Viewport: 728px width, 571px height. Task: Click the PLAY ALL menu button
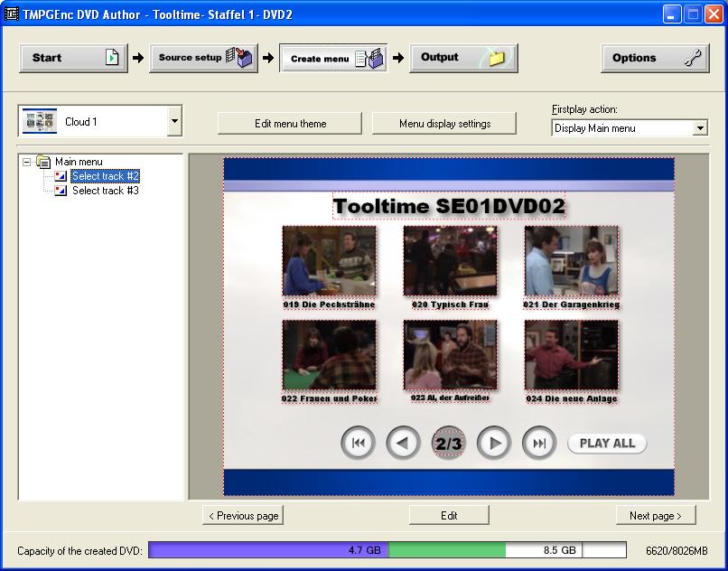(607, 444)
